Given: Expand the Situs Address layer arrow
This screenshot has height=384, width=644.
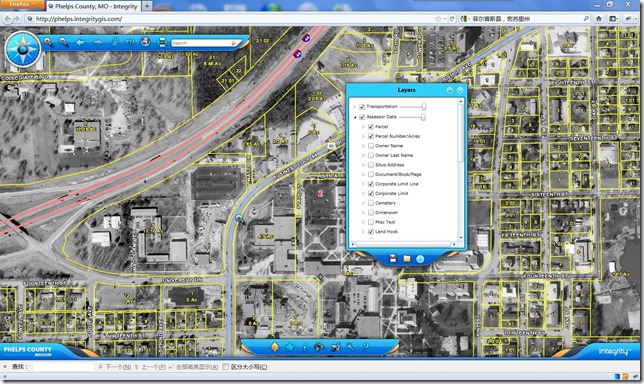Looking at the screenshot, I should coord(363,165).
